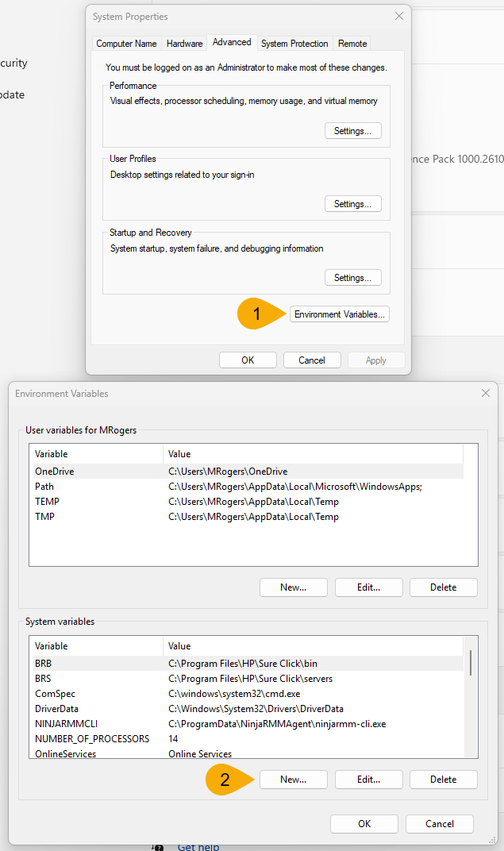Screen dimensions: 504x851
Task: Close the Environment Variables window with X
Action: (x=485, y=393)
